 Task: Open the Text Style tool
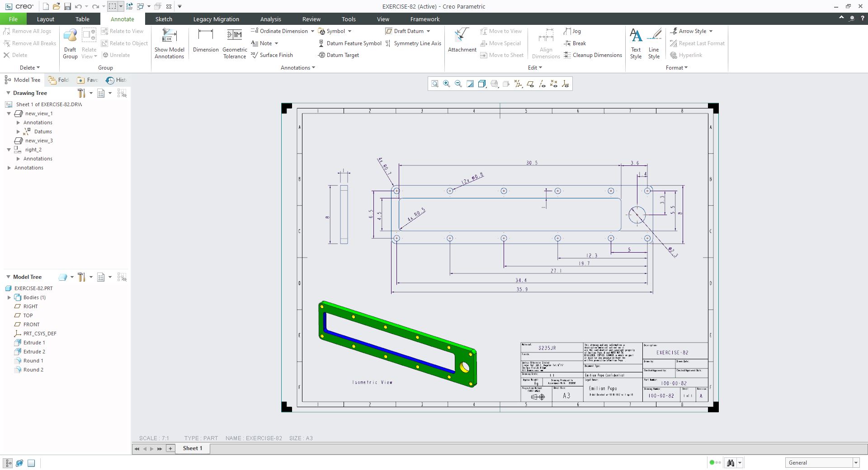636,43
